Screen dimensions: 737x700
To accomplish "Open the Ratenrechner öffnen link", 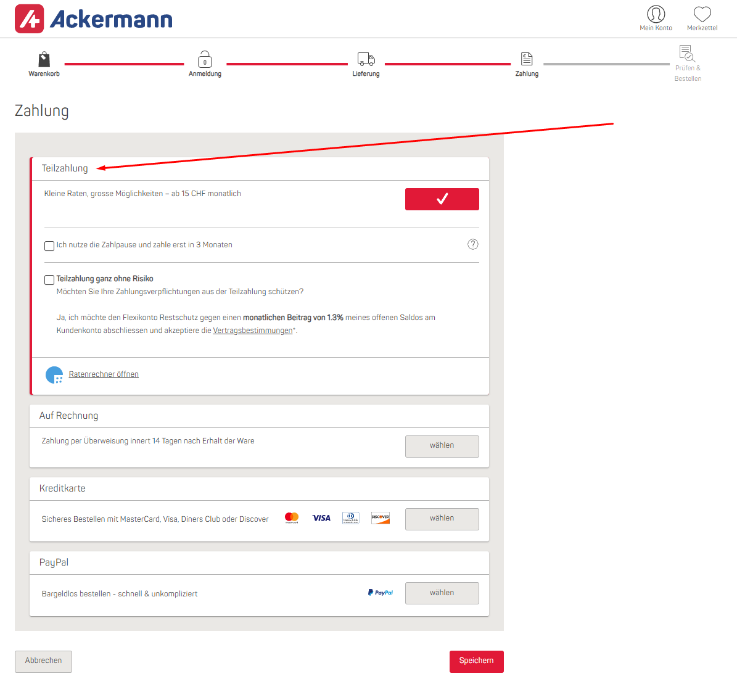I will pyautogui.click(x=104, y=374).
